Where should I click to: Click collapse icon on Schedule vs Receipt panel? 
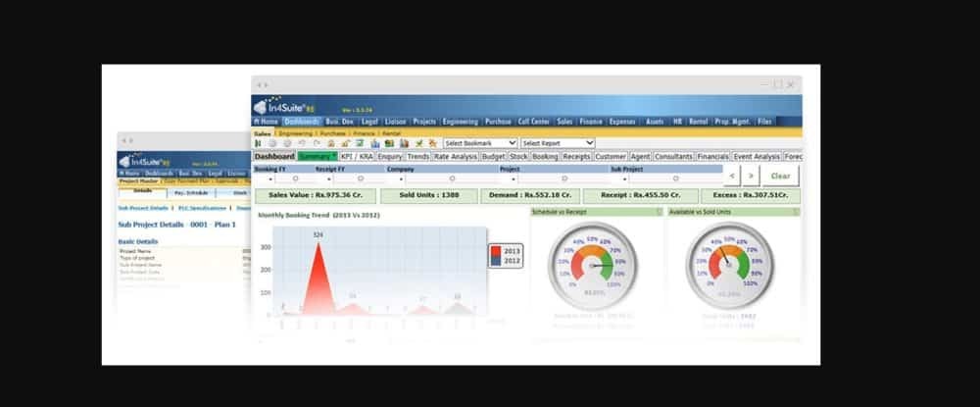click(660, 212)
